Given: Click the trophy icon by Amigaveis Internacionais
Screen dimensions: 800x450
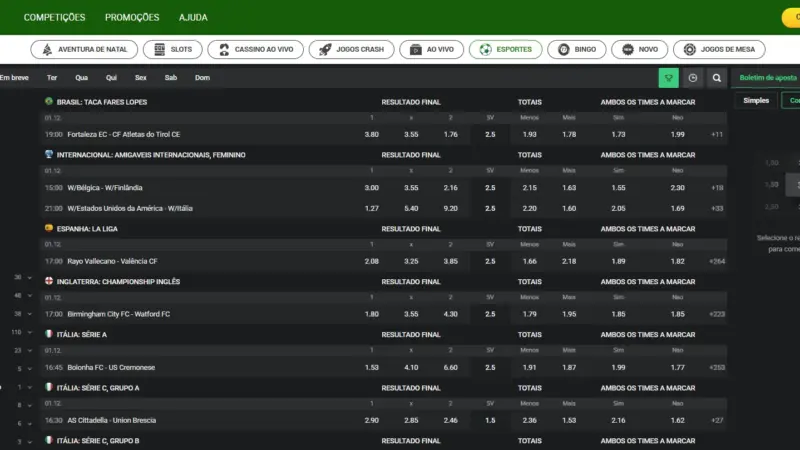Looking at the screenshot, I should [48, 154].
